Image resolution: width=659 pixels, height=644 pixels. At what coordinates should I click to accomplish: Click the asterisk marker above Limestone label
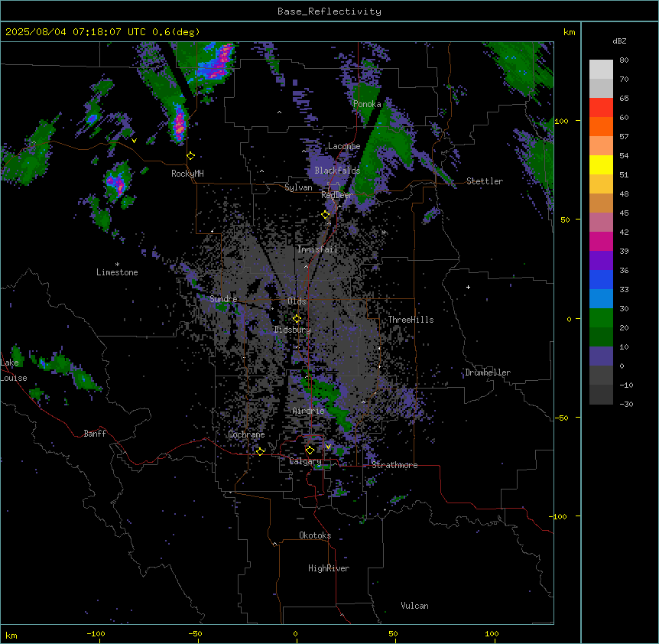pyautogui.click(x=117, y=265)
